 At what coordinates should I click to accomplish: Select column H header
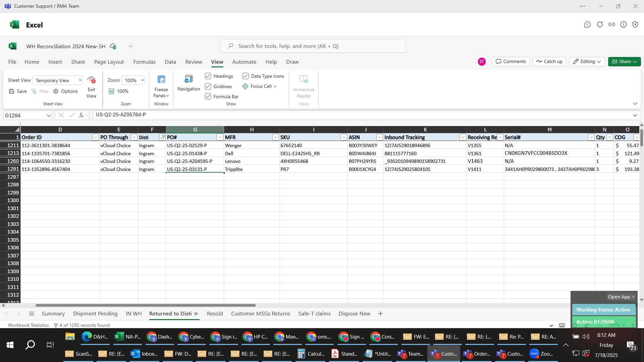click(x=252, y=130)
